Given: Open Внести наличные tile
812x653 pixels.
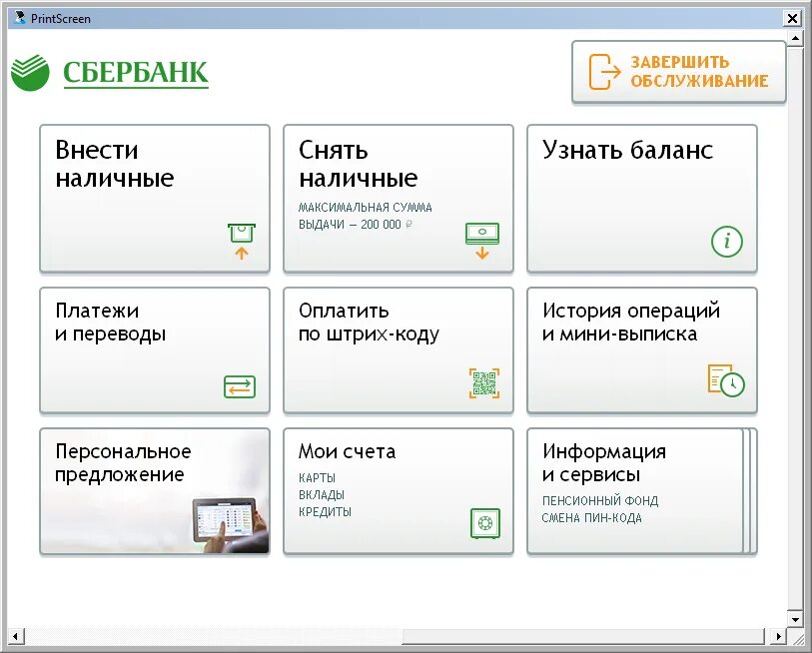Looking at the screenshot, I should 155,199.
